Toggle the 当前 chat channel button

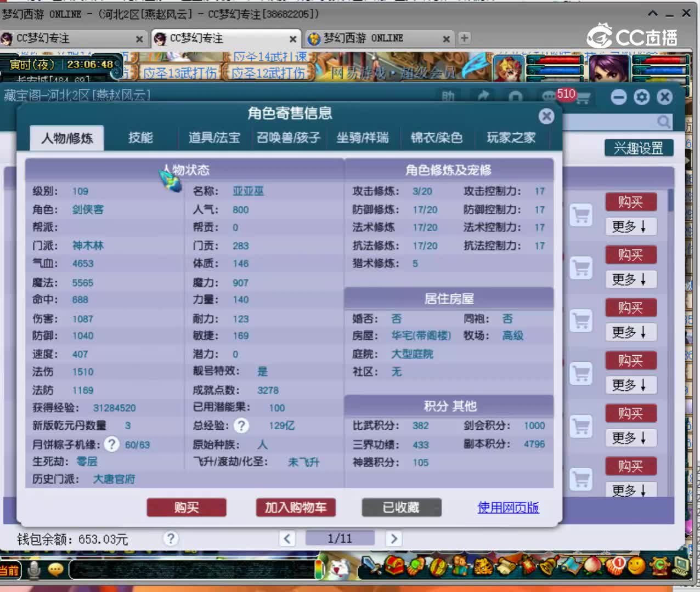10,570
